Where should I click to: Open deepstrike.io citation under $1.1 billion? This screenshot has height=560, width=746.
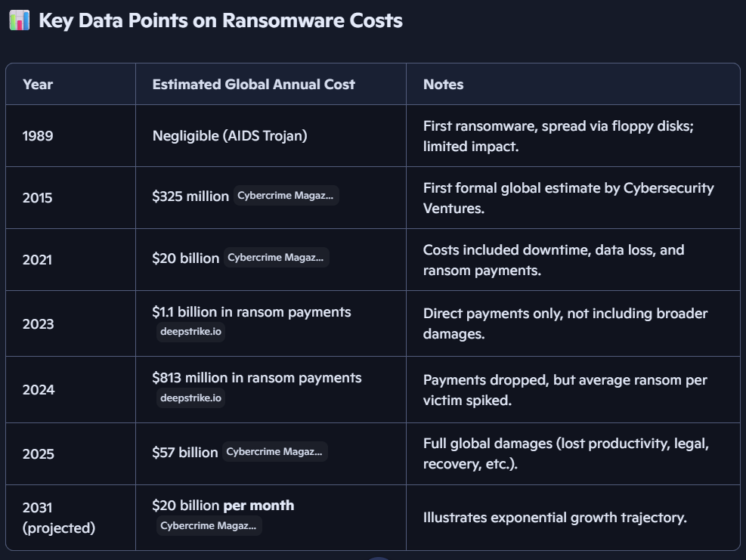point(190,332)
